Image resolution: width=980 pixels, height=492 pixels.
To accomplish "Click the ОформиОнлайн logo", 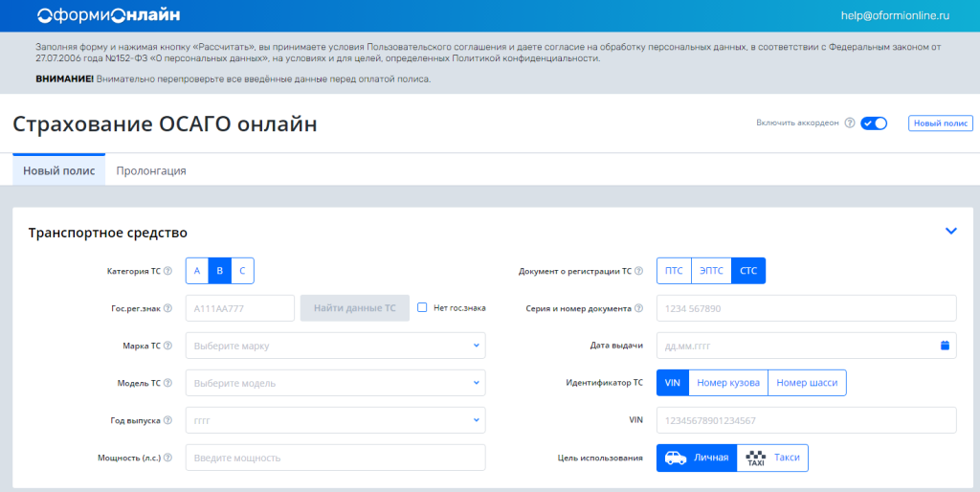I will [x=109, y=15].
